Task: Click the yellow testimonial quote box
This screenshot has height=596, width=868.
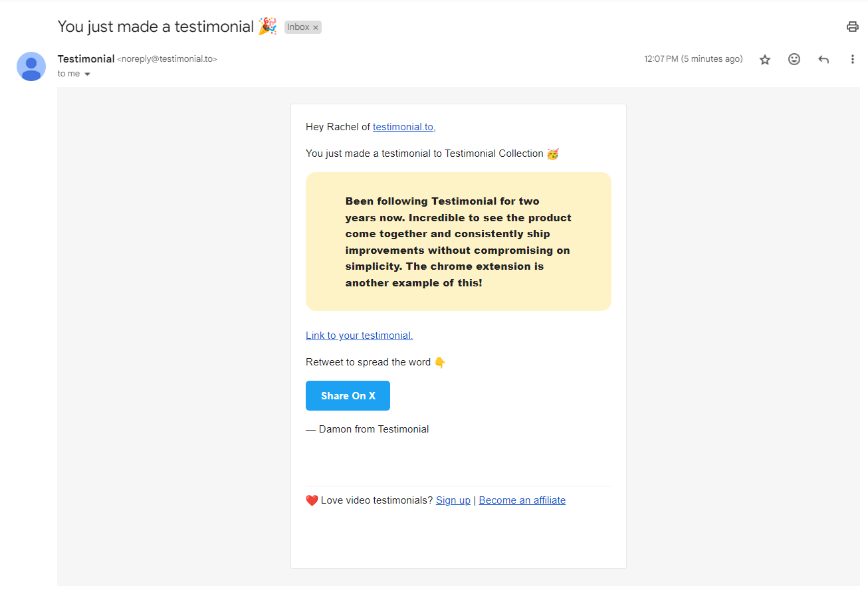Action: click(459, 242)
